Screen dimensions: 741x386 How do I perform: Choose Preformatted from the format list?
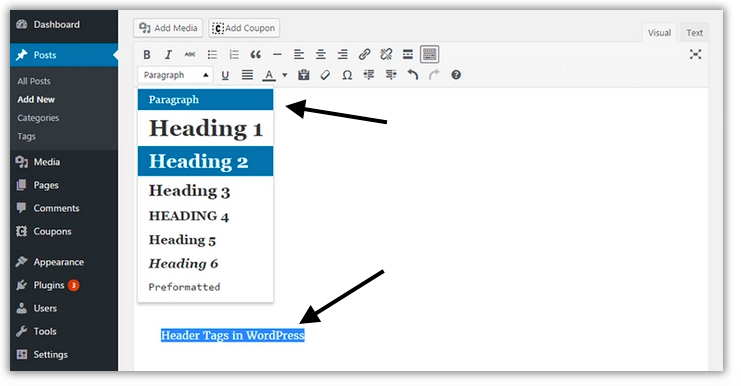[x=206, y=287]
